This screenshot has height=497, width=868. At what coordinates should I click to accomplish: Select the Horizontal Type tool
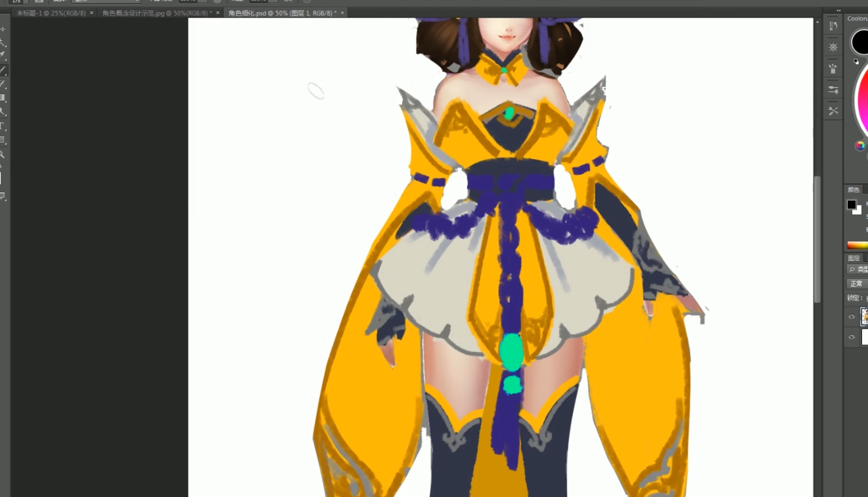pos(3,126)
